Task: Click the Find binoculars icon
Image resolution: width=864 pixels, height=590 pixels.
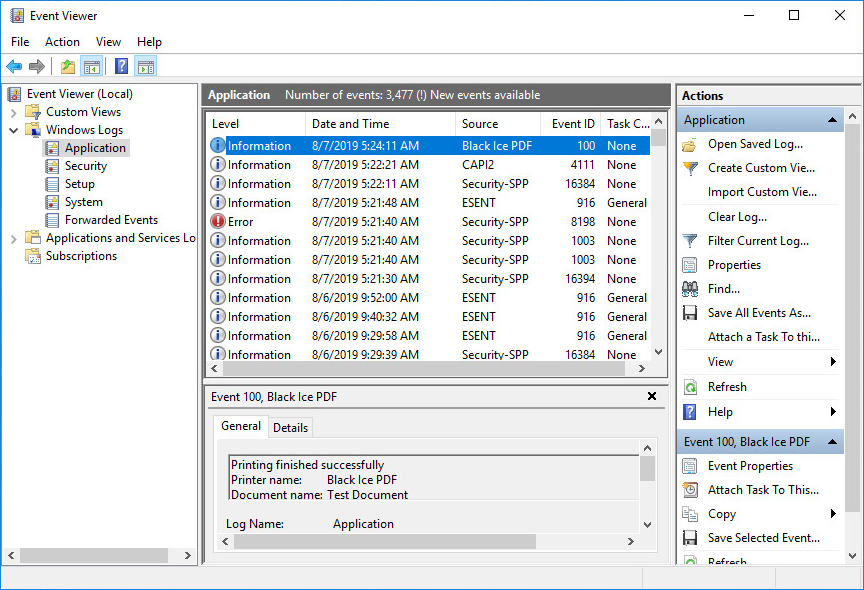Action: tap(690, 289)
